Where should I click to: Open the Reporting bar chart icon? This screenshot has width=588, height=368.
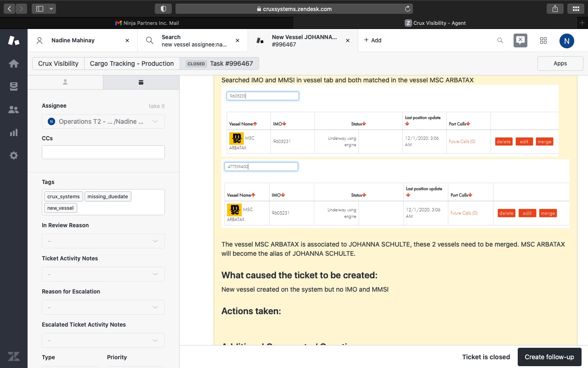14,132
